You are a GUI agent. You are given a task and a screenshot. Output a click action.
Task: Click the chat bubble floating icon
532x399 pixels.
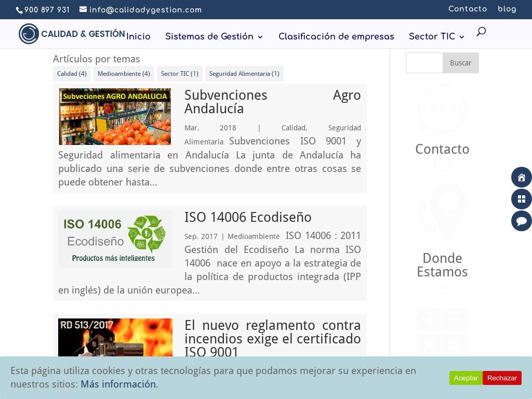click(x=522, y=221)
